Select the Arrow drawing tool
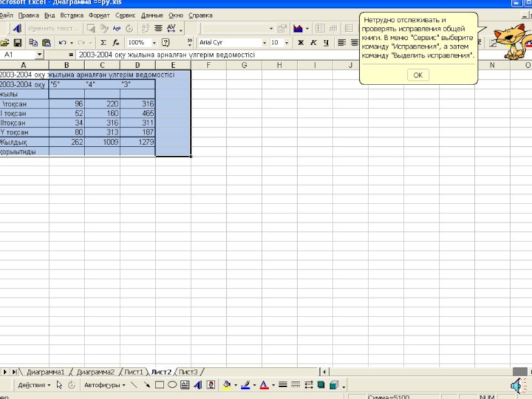 tap(146, 385)
